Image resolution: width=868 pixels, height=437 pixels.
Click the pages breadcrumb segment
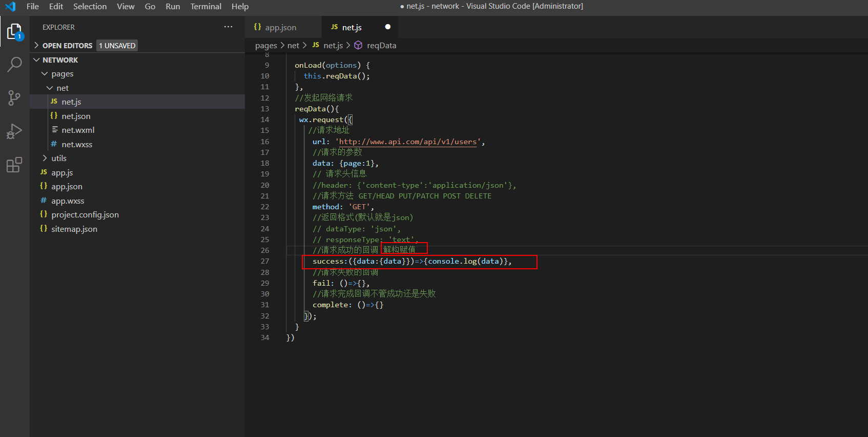266,45
